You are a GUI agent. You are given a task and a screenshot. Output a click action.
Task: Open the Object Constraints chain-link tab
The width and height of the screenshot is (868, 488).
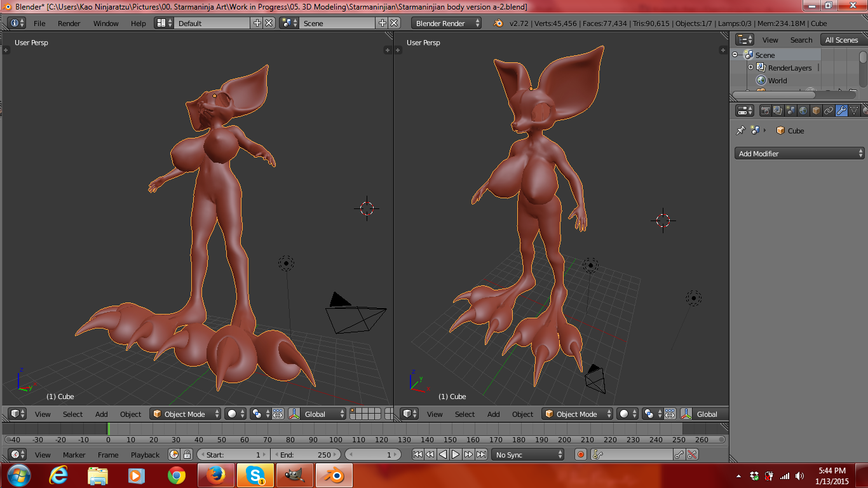(x=829, y=111)
